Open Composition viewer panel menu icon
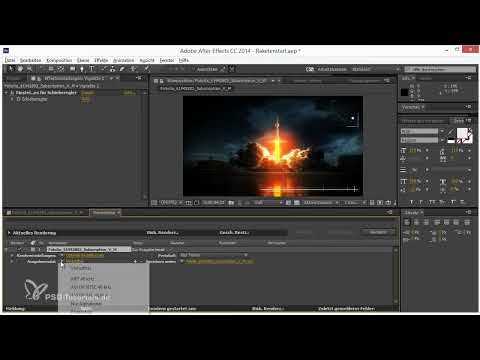This screenshot has width=480, height=360. (387, 81)
